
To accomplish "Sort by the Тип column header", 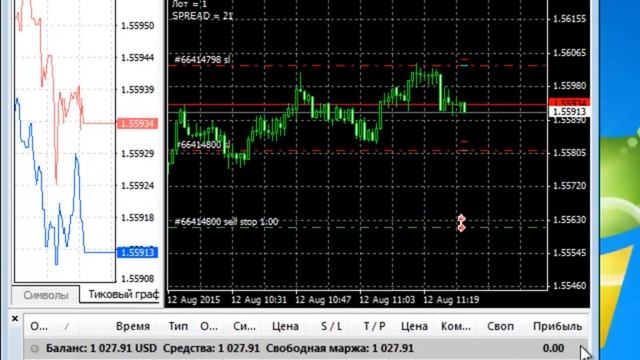I will coord(178,327).
